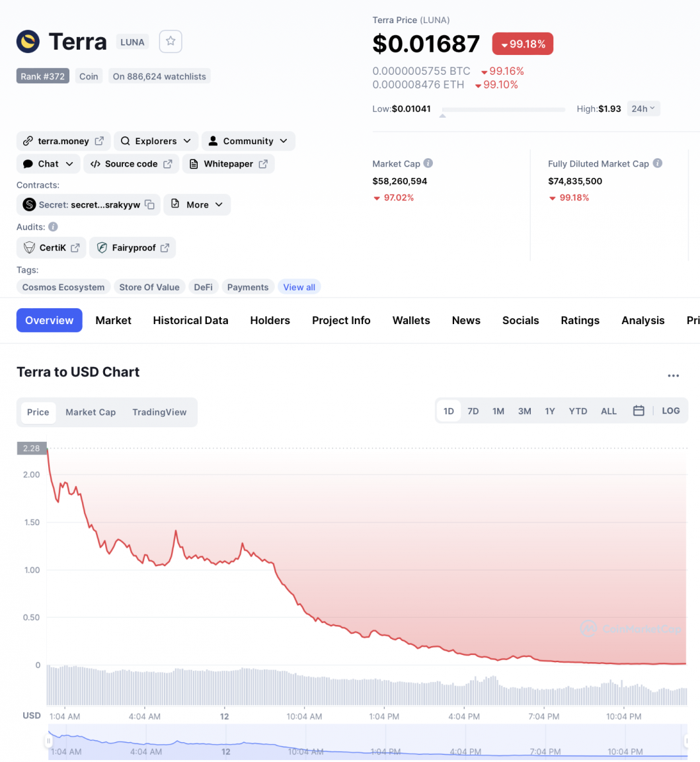Click View all tags

pos(299,287)
